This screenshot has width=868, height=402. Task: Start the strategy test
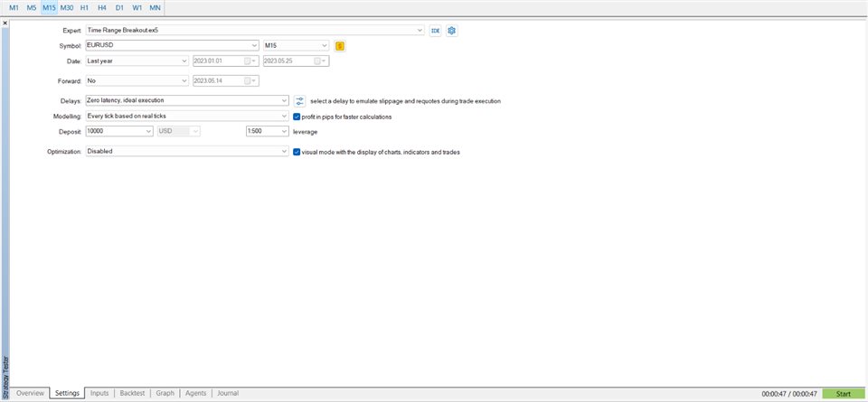pyautogui.click(x=843, y=394)
